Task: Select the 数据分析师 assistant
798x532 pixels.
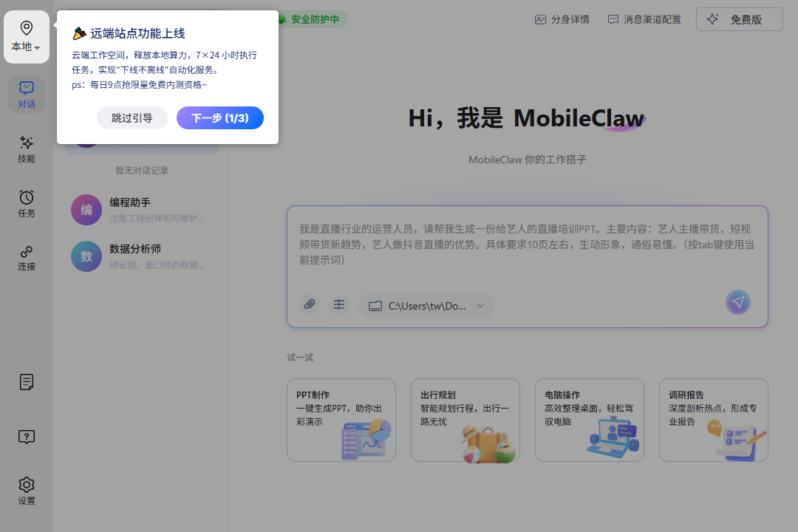Action: (x=142, y=256)
